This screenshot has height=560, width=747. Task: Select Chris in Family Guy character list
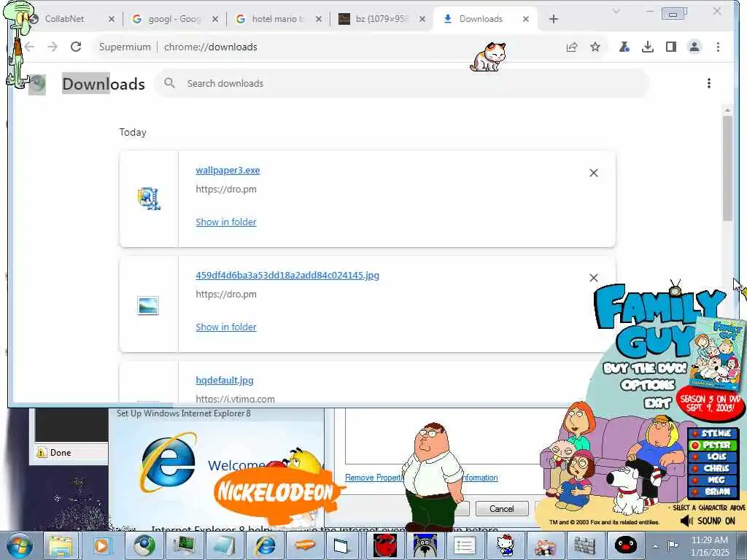click(712, 469)
